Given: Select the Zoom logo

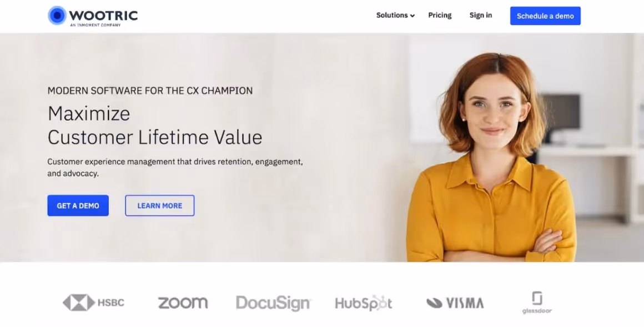Looking at the screenshot, I should click(183, 303).
